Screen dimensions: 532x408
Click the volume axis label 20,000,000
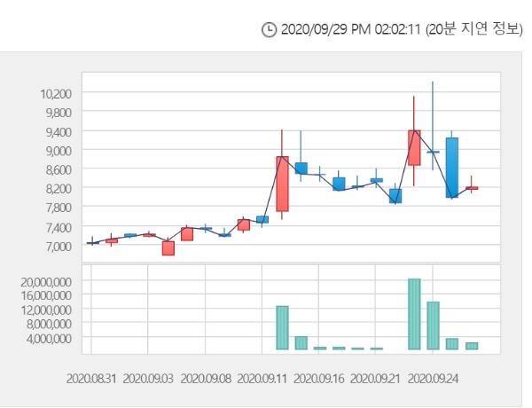pyautogui.click(x=46, y=282)
